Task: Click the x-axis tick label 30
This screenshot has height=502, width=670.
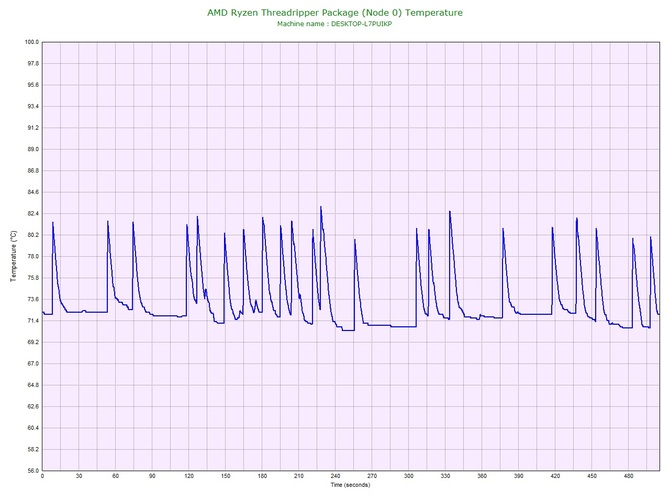Action: pos(79,476)
